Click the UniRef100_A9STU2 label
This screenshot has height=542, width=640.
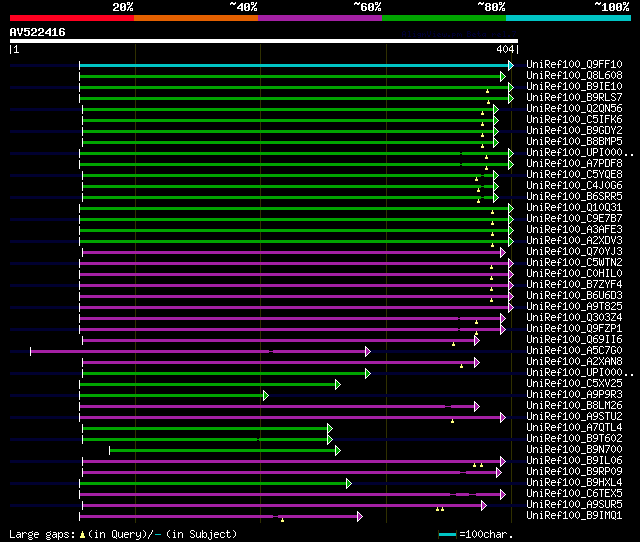574,417
